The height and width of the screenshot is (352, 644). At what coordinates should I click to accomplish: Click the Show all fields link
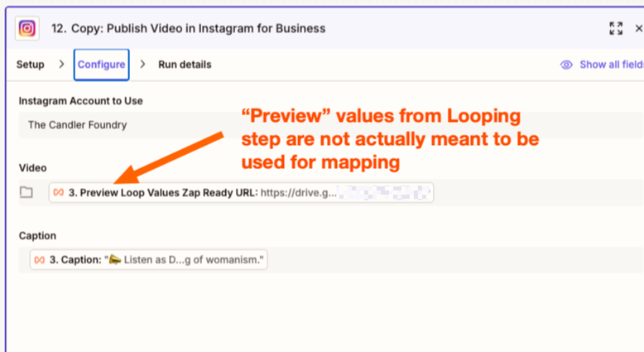[x=611, y=65]
